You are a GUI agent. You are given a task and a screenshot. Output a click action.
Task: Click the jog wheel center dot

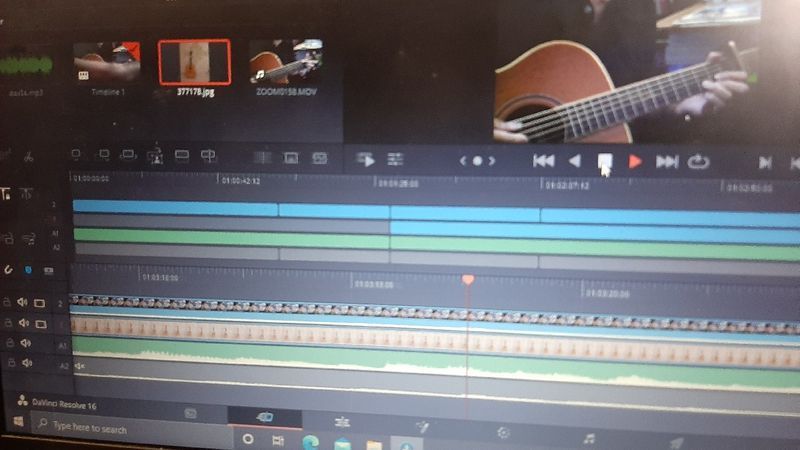[477, 161]
